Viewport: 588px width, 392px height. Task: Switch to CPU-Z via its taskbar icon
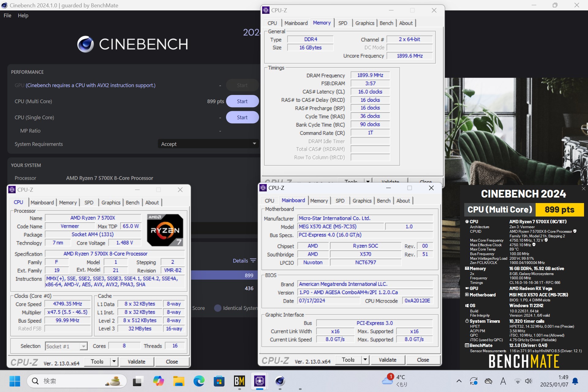(x=259, y=381)
